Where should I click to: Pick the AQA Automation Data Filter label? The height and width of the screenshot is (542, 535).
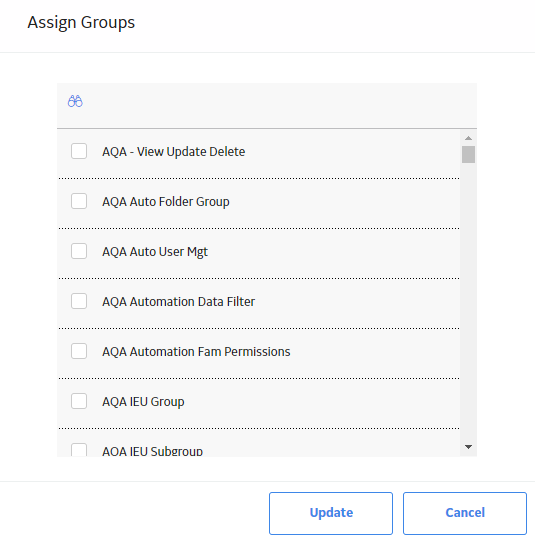[x=178, y=302]
